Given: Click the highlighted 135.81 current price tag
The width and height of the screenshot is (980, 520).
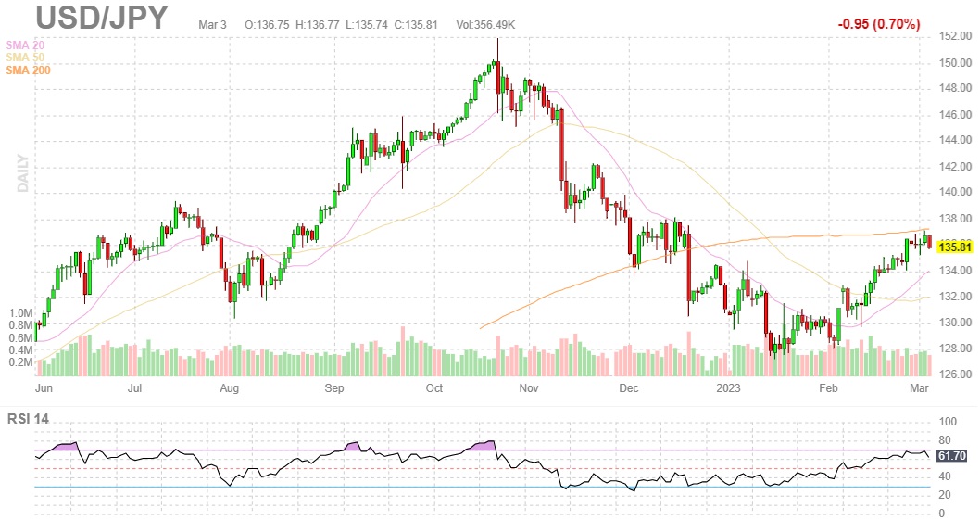Looking at the screenshot, I should (956, 247).
